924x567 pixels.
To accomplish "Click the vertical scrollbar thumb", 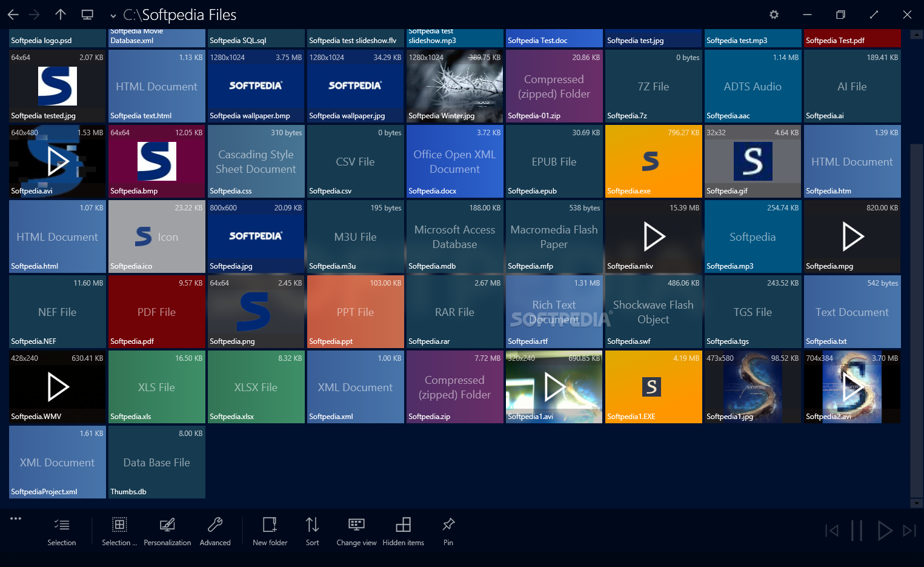I will pyautogui.click(x=917, y=320).
